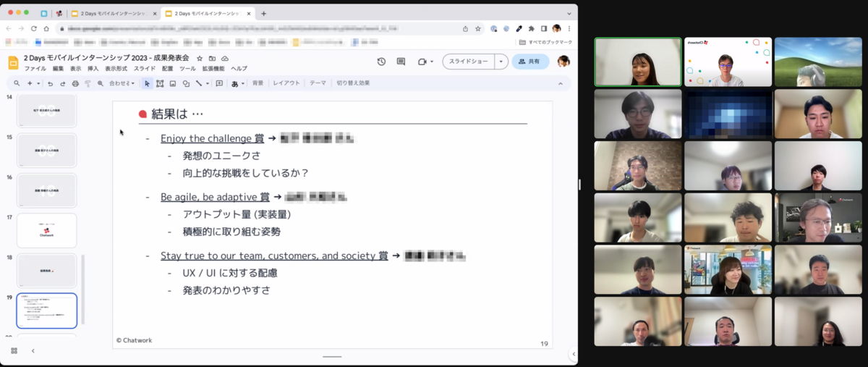Click the speaker notes handle bar
This screenshot has width=868, height=367.
[332, 356]
